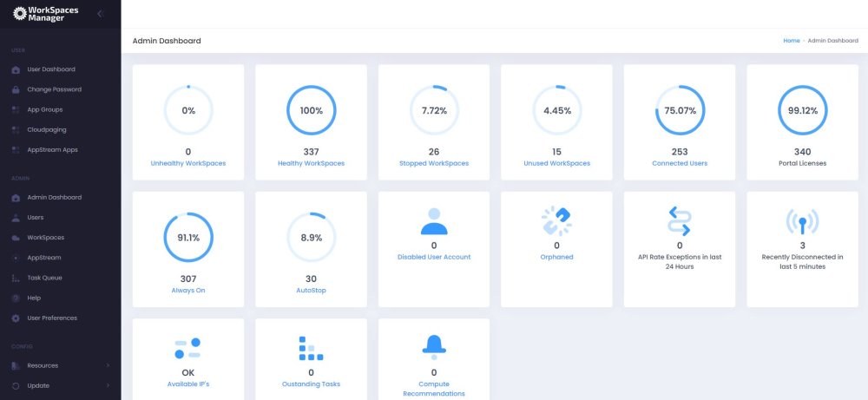Click the 75.07% Connected Users progress ring
Viewport: 868px width, 400px height.
pos(680,110)
